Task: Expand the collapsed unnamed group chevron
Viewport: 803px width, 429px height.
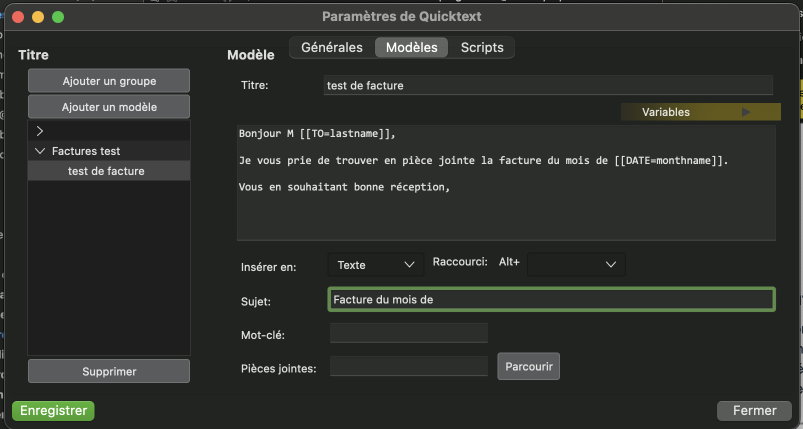Action: coord(40,131)
